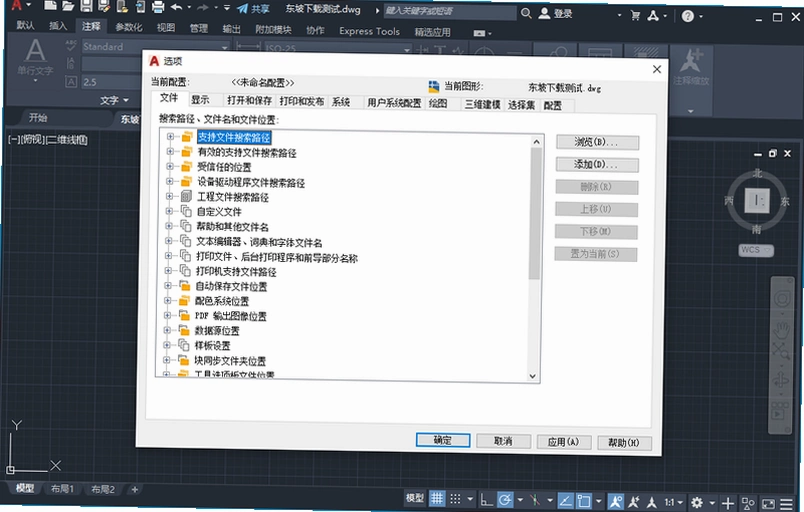The height and width of the screenshot is (512, 804).
Task: Click the help question mark icon
Action: pyautogui.click(x=688, y=16)
